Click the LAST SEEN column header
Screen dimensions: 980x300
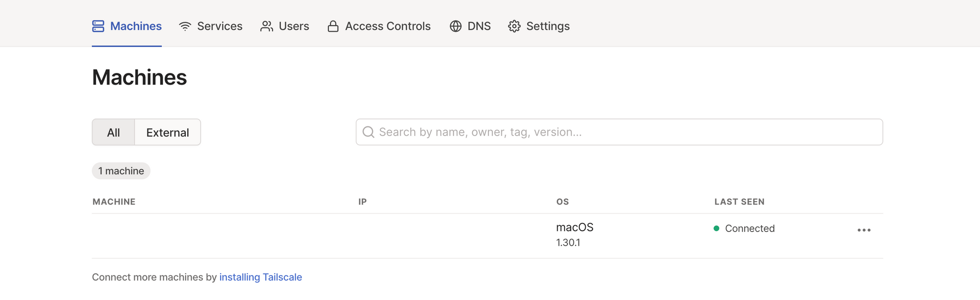(x=739, y=201)
